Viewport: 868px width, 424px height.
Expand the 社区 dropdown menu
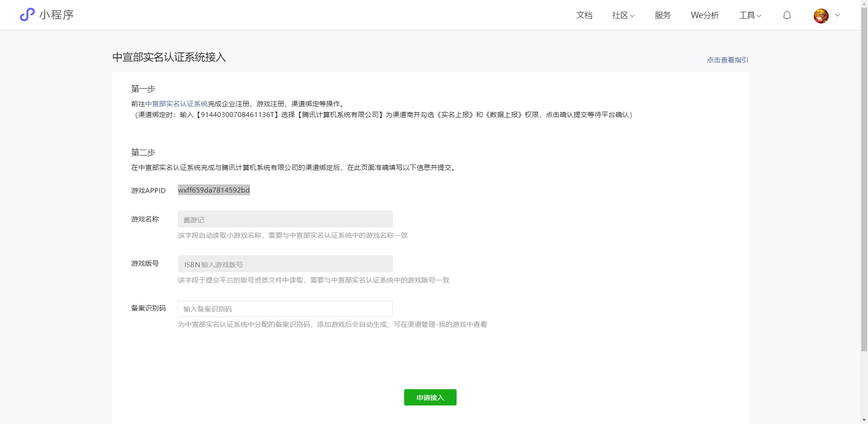623,15
